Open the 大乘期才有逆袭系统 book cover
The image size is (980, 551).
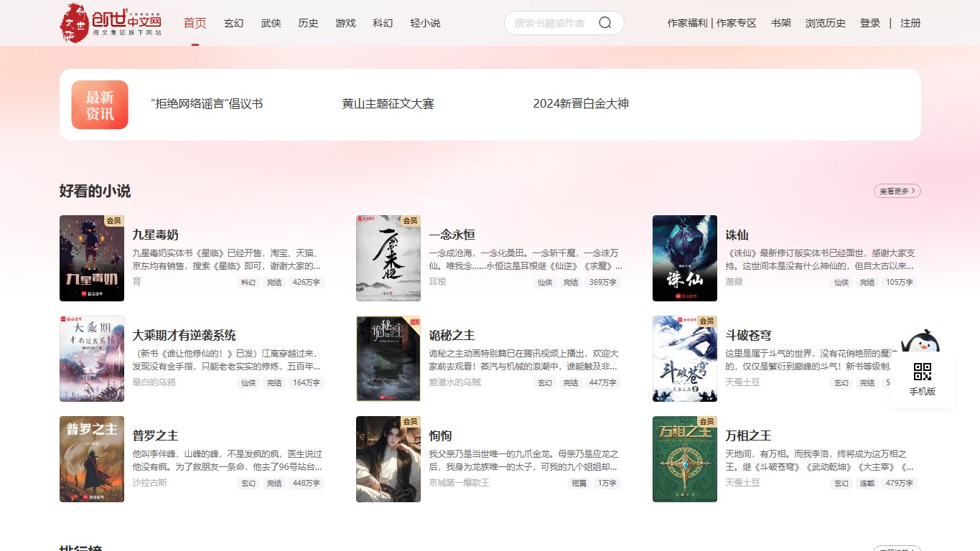tap(92, 359)
